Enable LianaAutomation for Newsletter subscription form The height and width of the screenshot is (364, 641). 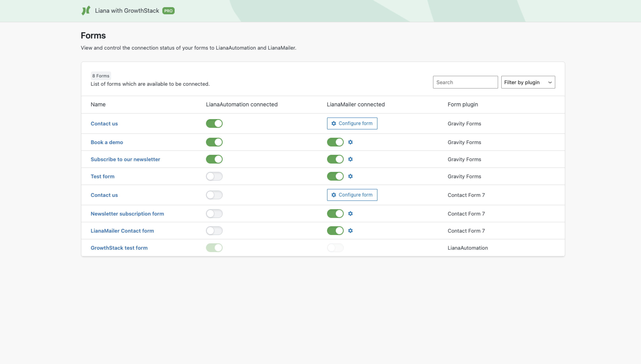tap(214, 214)
